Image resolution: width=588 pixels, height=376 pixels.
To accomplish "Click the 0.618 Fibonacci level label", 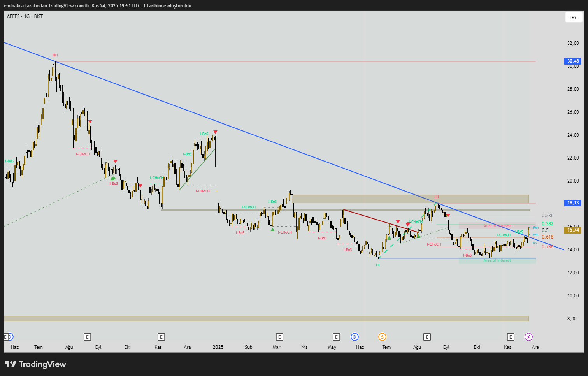I will point(547,237).
